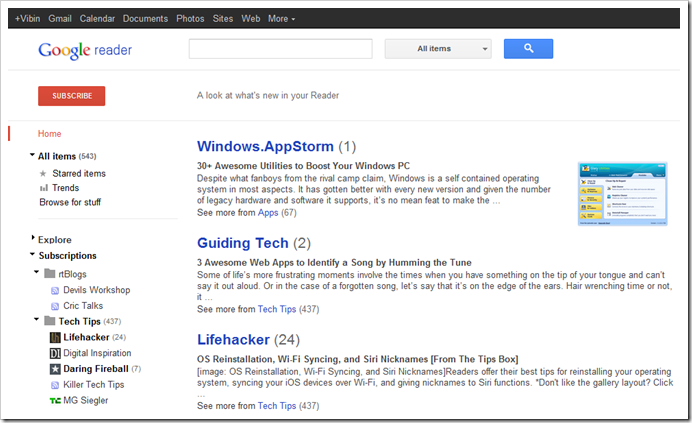Image resolution: width=692 pixels, height=423 pixels.
Task: Collapse the Subscriptions section
Action: coord(32,254)
